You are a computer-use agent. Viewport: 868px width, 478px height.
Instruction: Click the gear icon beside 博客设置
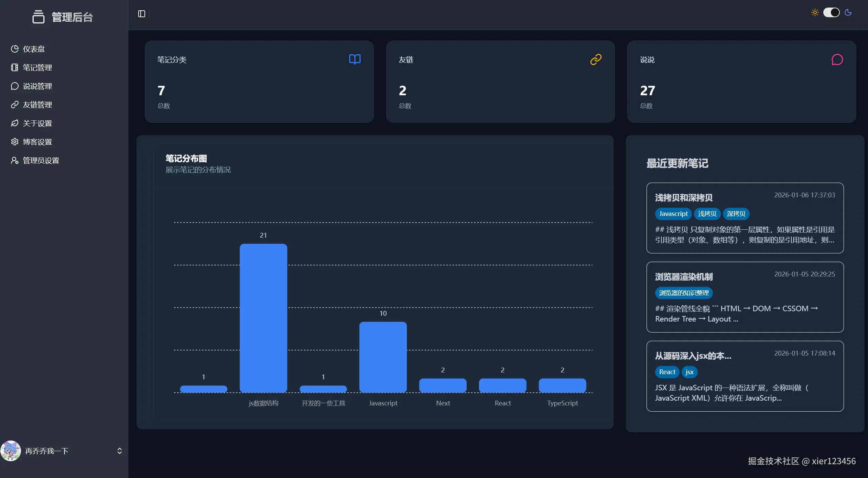point(14,142)
